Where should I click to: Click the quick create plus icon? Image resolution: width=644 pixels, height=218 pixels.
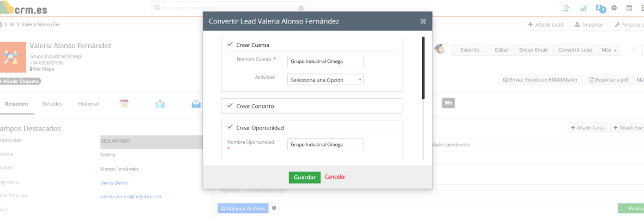(x=614, y=8)
